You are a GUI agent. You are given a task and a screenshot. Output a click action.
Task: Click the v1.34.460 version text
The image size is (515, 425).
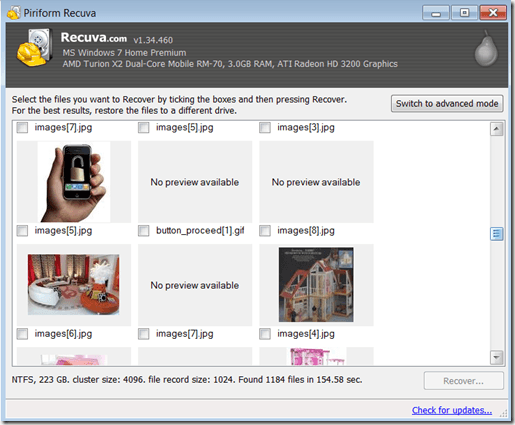(x=153, y=40)
